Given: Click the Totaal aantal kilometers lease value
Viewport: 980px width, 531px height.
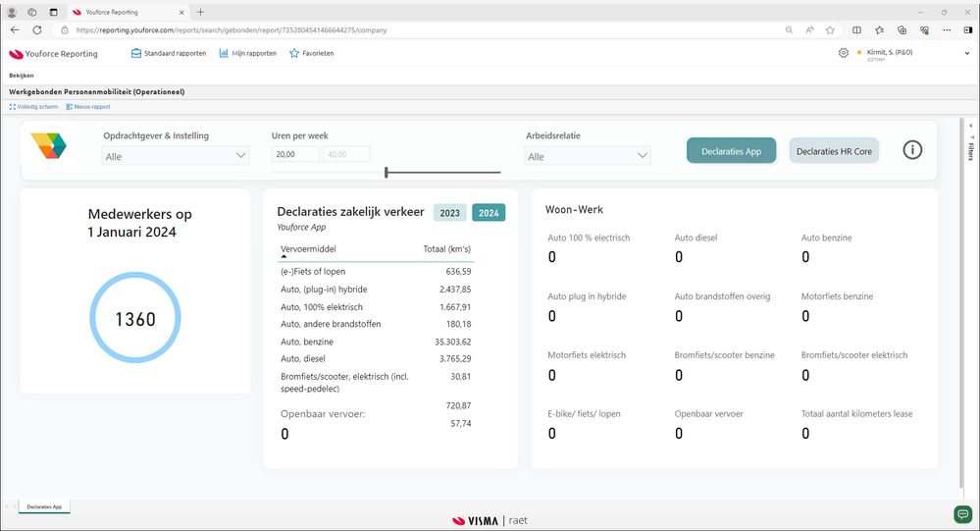Looking at the screenshot, I should (x=805, y=434).
